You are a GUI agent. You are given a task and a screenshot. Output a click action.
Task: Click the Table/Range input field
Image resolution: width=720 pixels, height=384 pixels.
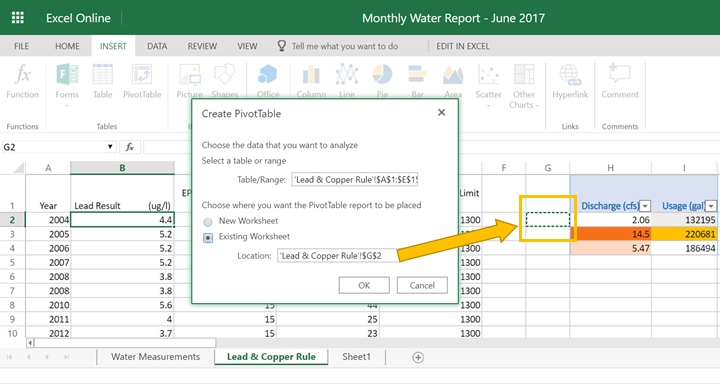coord(355,180)
